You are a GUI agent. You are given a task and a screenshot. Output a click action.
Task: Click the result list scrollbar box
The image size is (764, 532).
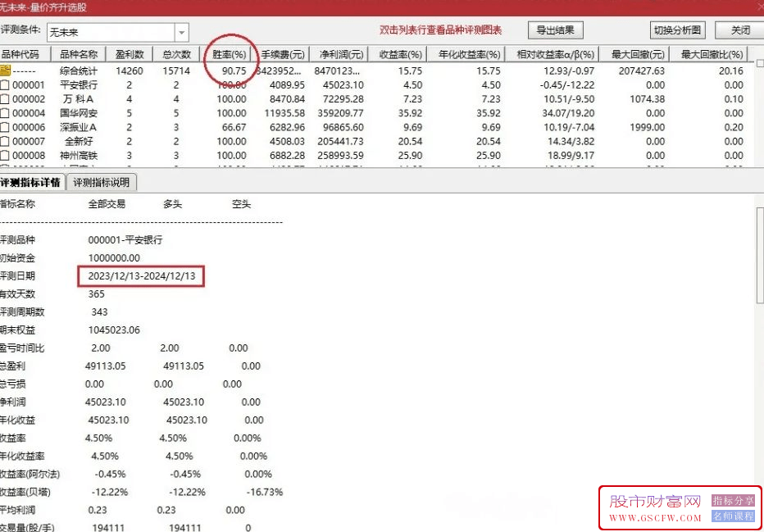click(x=760, y=64)
